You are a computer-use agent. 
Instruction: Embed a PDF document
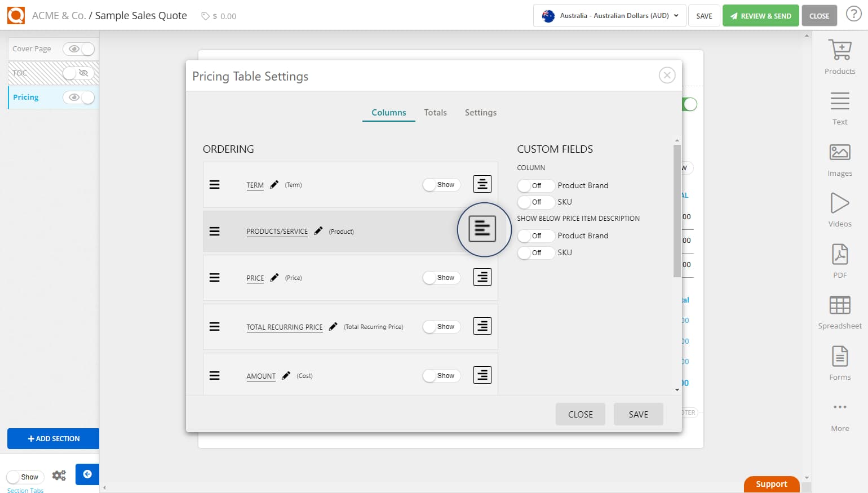click(839, 260)
